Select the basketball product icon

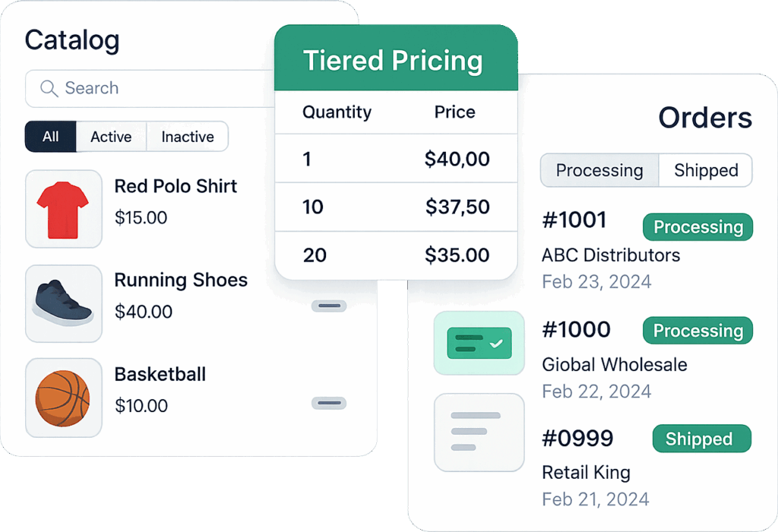pyautogui.click(x=64, y=397)
